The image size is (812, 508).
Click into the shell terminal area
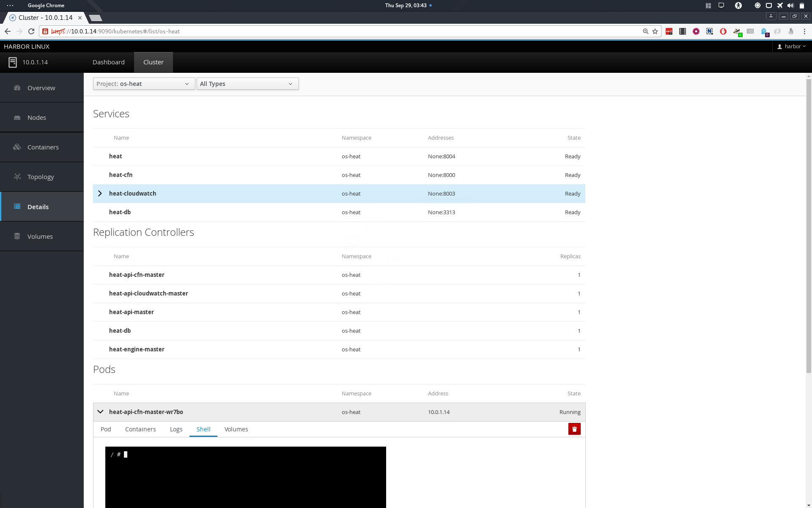click(x=245, y=478)
